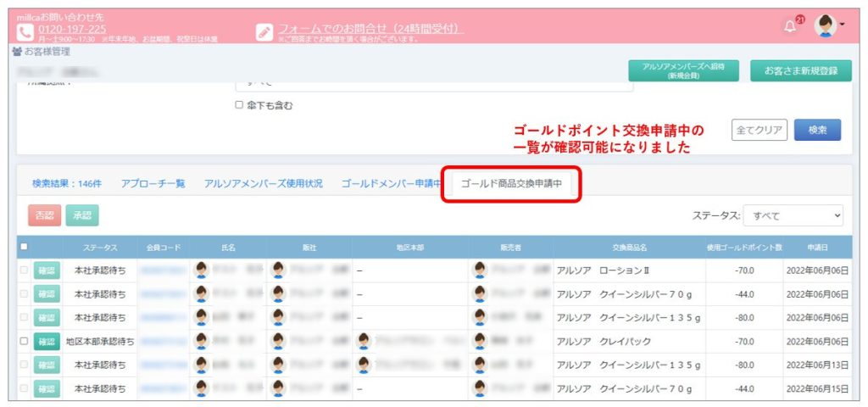The height and width of the screenshot is (407, 868).
Task: Open the user avatar menu
Action: tap(825, 26)
